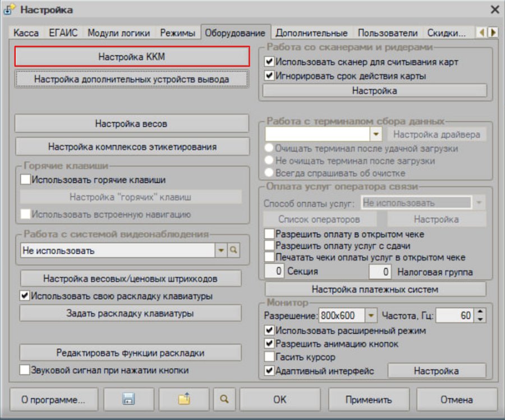The width and height of the screenshot is (505, 420).
Task: Increase the Частота, Гц value
Action: click(x=480, y=312)
